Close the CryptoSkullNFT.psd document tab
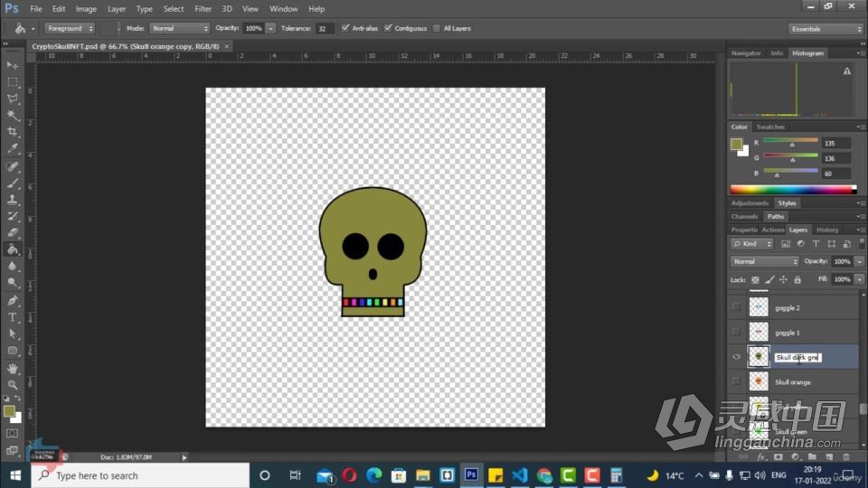Screen dimensions: 868x488 [x=226, y=46]
